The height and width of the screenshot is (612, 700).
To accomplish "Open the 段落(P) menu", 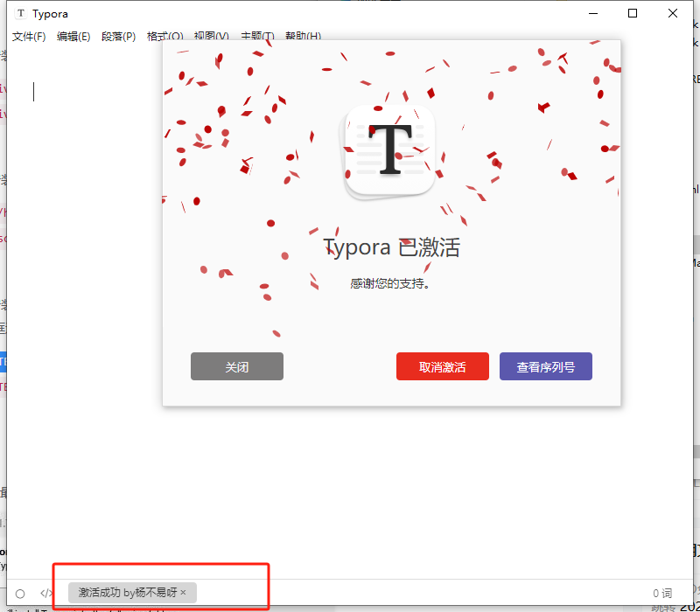I will pos(118,37).
